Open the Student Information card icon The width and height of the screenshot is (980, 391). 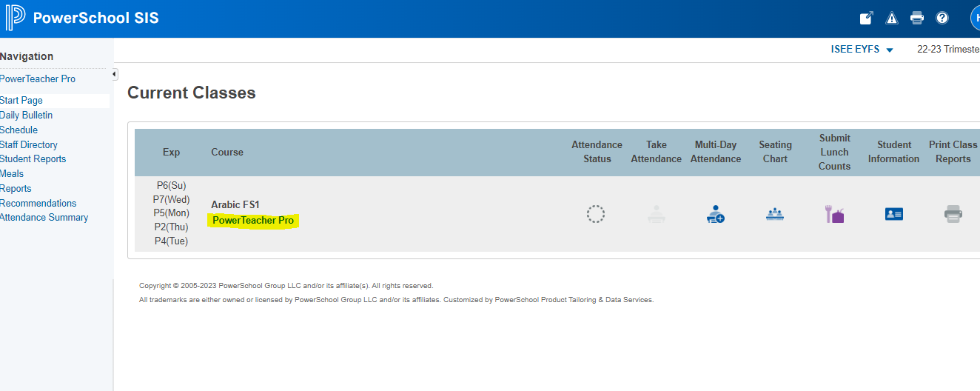pos(893,214)
